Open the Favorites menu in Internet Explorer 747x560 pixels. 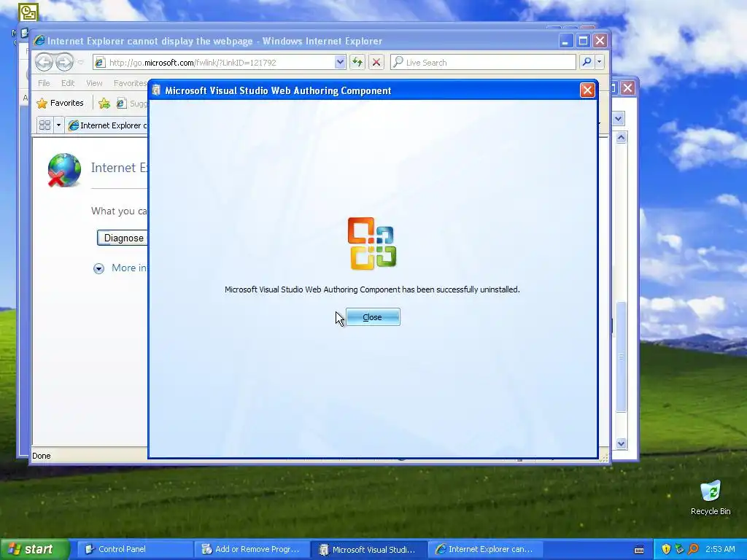coord(130,83)
